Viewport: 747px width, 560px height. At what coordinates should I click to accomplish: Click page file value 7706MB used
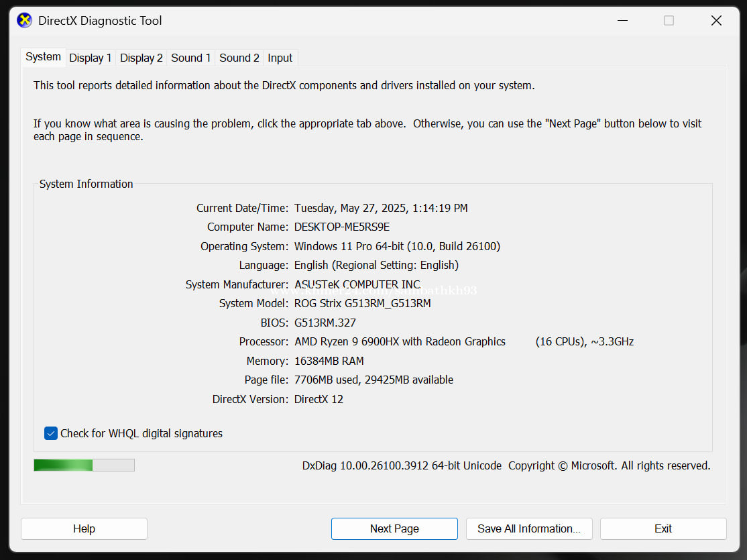327,380
